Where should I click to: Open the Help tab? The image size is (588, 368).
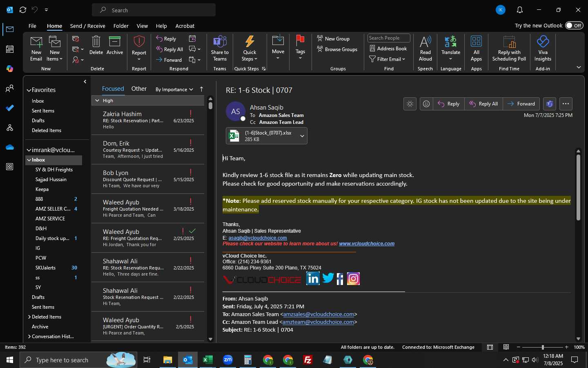click(x=161, y=26)
